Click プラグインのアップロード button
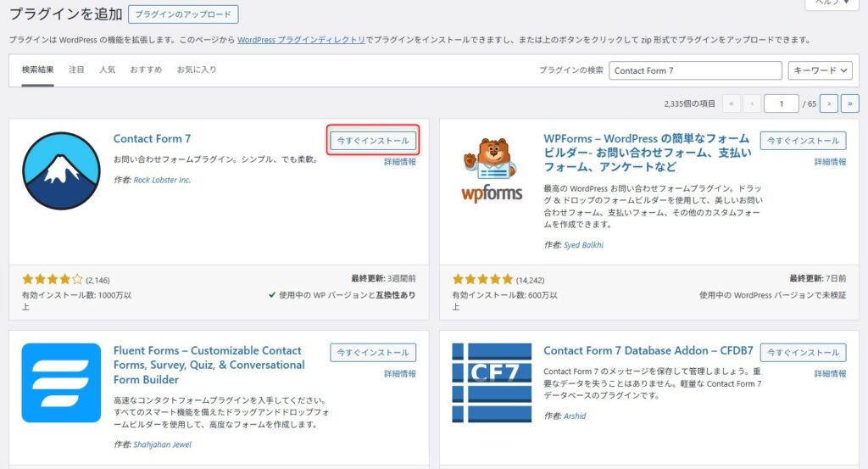The height and width of the screenshot is (469, 868). (x=184, y=14)
